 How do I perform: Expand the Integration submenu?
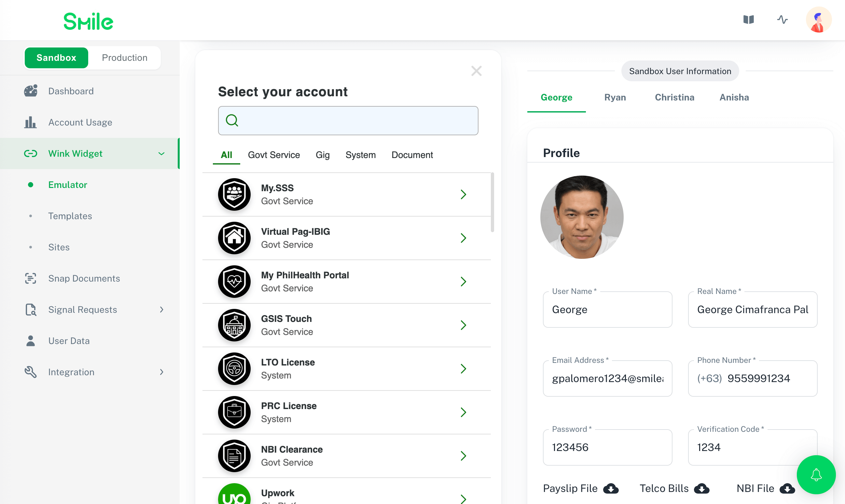161,372
